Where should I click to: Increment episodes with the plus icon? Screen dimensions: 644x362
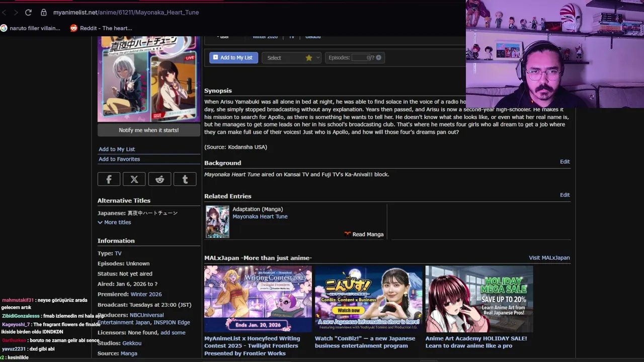coord(378,57)
